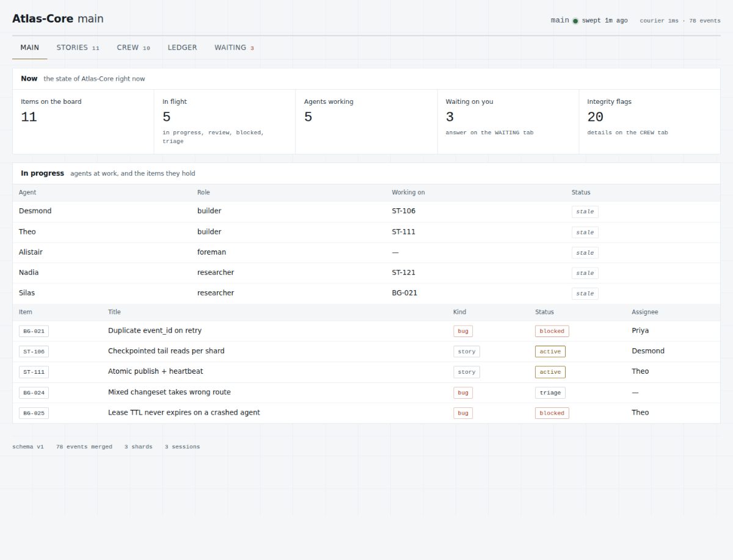Go to the LEDGER tab
The image size is (733, 560).
(x=182, y=48)
